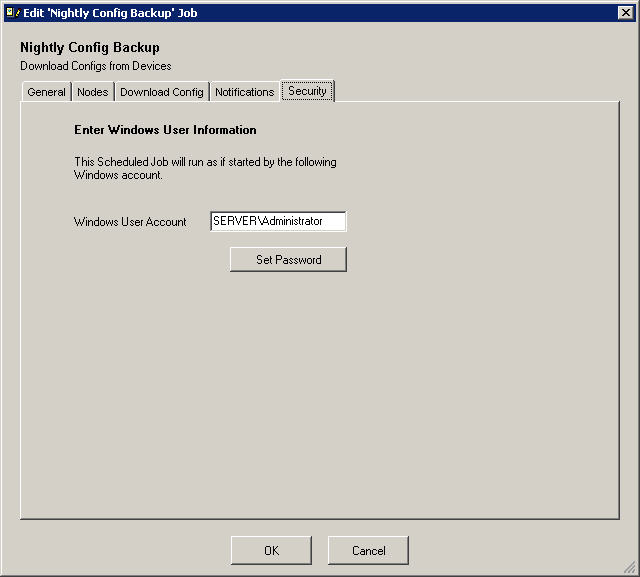This screenshot has width=640, height=577.
Task: Confirm changes with the OK button
Action: [271, 550]
